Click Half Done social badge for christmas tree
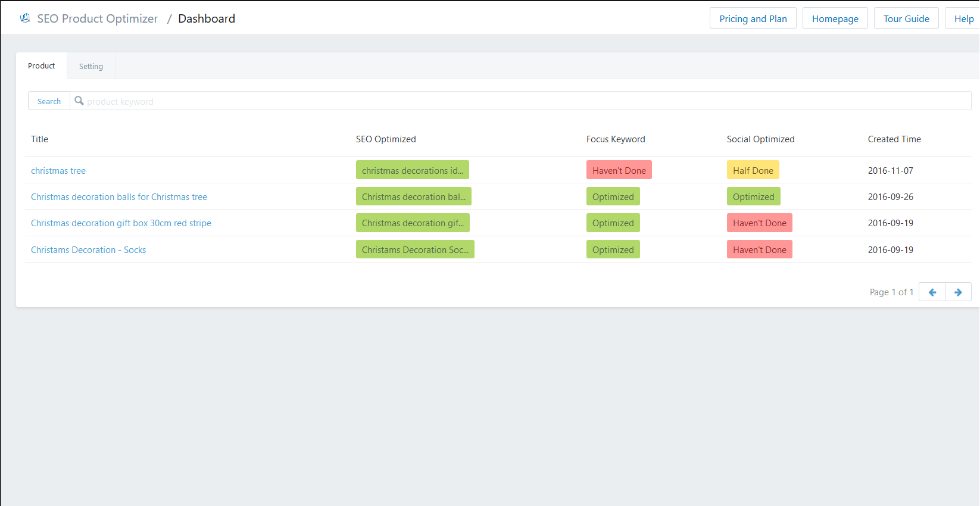 (753, 170)
